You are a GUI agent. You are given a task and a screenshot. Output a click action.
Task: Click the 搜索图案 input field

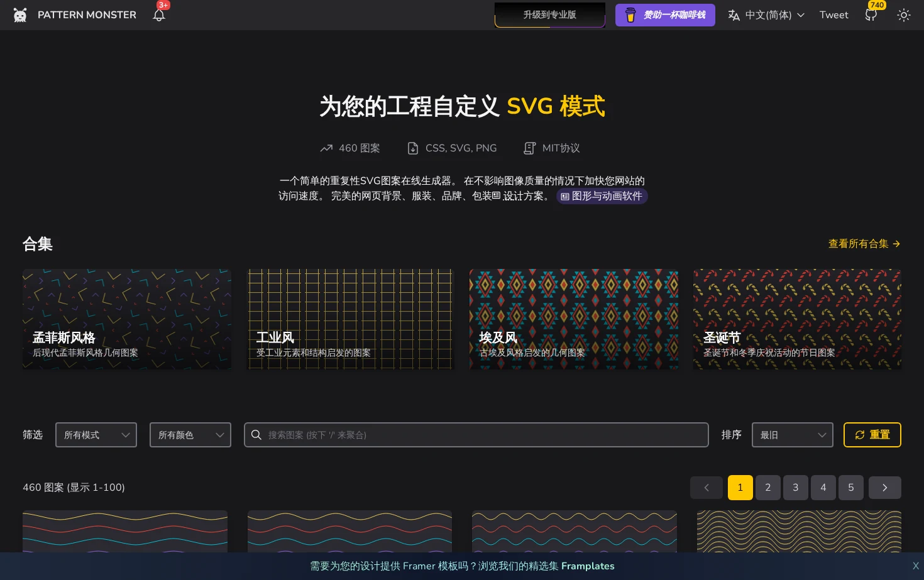click(x=476, y=435)
